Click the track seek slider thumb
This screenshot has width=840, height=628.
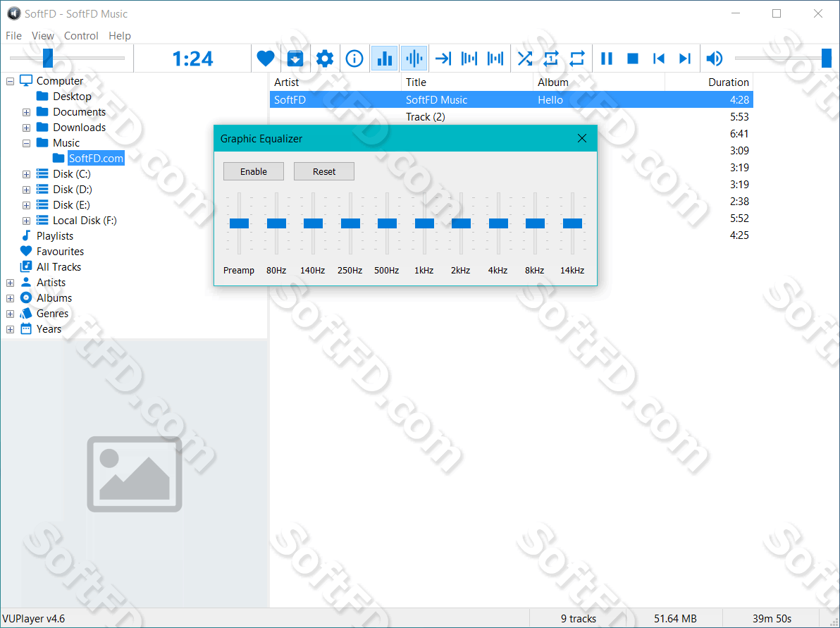[x=48, y=58]
